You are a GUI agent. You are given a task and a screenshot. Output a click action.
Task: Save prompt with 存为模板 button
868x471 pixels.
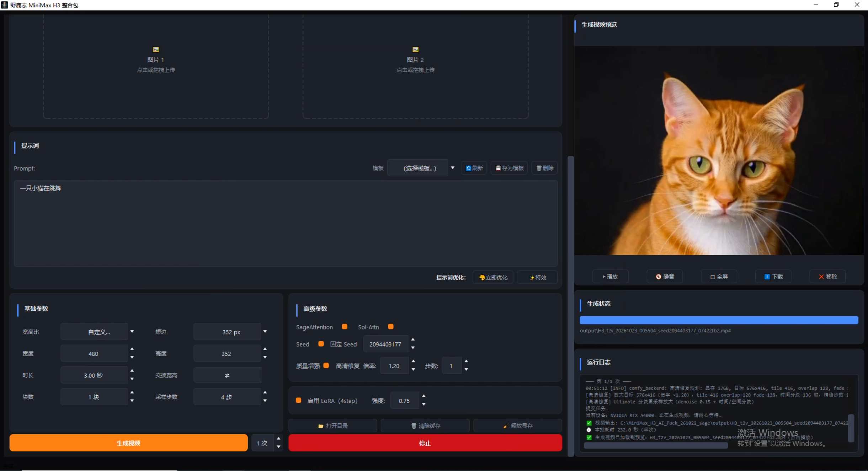point(509,168)
